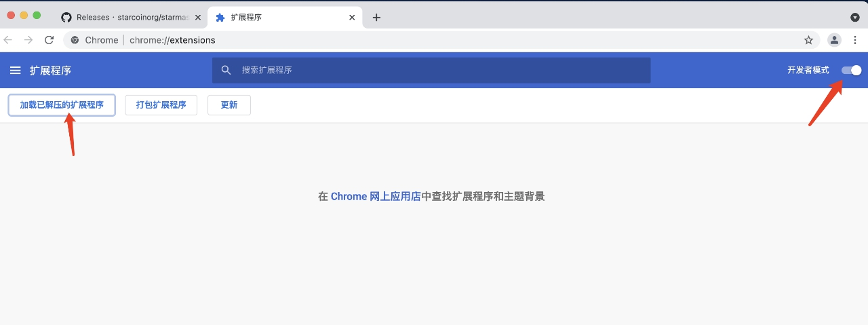The width and height of the screenshot is (868, 325).
Task: Bookmark this page with the star icon
Action: click(x=808, y=40)
